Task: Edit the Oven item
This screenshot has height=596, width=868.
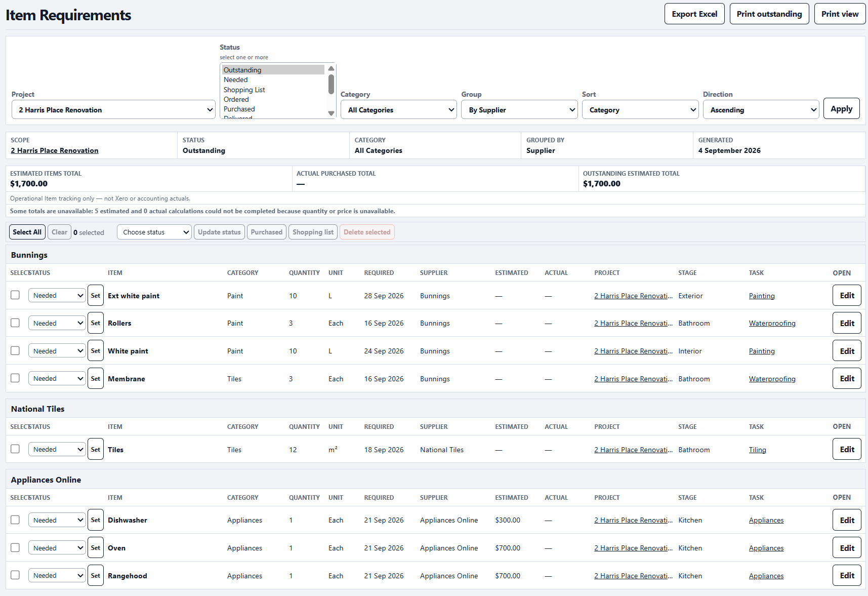Action: pos(847,548)
